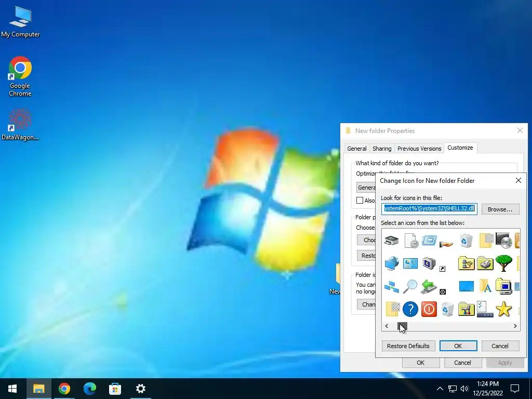Select the monitor with moon icon
This screenshot has height=399, width=532.
click(x=429, y=263)
